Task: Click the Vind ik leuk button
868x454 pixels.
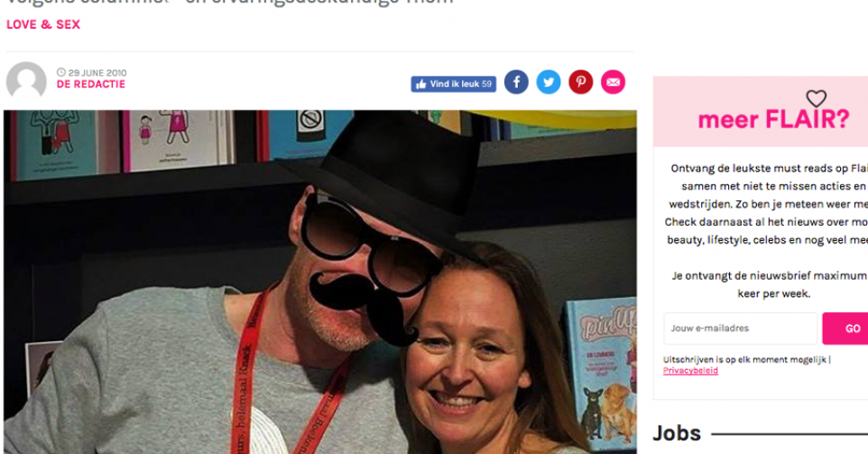Action: pyautogui.click(x=453, y=84)
